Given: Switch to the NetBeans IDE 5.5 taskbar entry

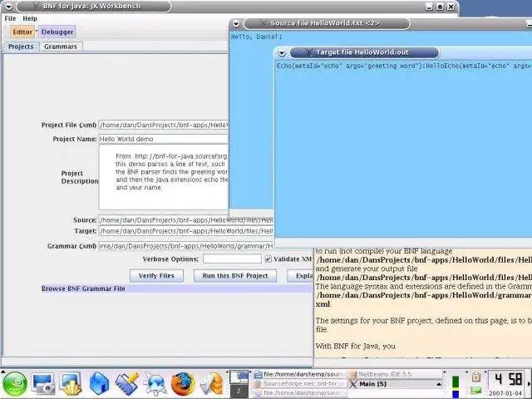Looking at the screenshot, I should pos(396,374).
